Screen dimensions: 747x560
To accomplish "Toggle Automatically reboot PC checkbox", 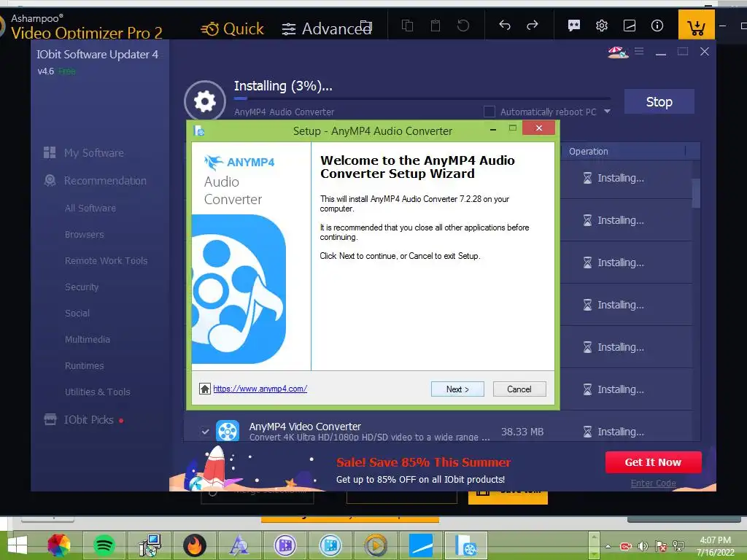I will pos(489,112).
